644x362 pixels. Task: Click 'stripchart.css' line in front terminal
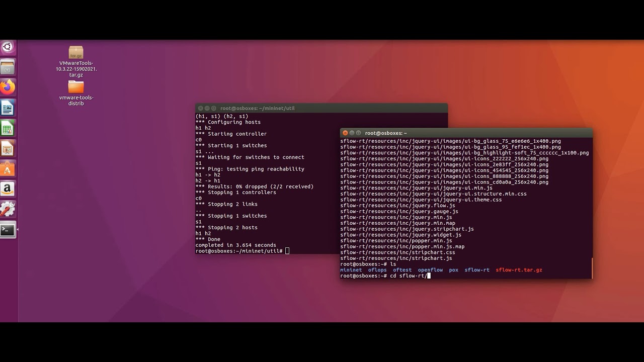click(397, 252)
